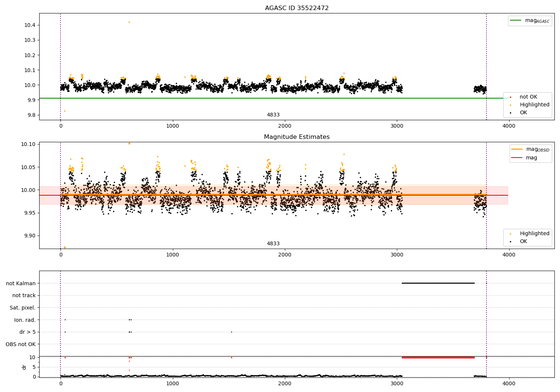Click the 9.8 y-axis tick label

pos(31,115)
